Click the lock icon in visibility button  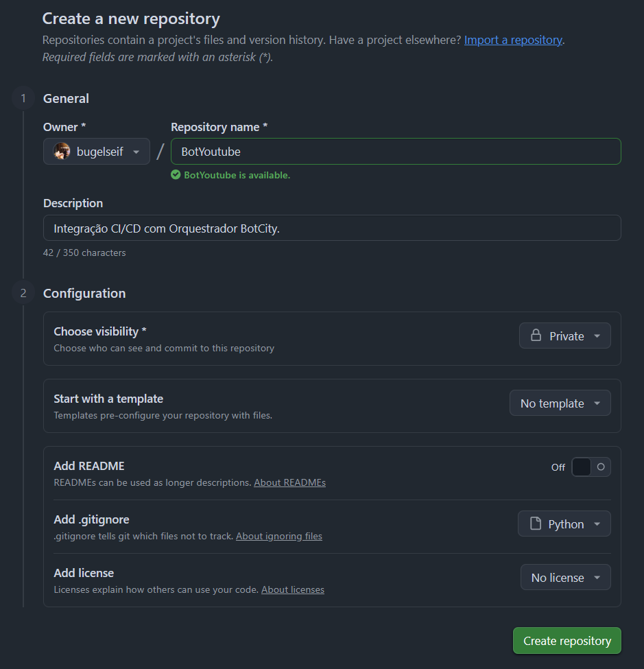pos(536,336)
